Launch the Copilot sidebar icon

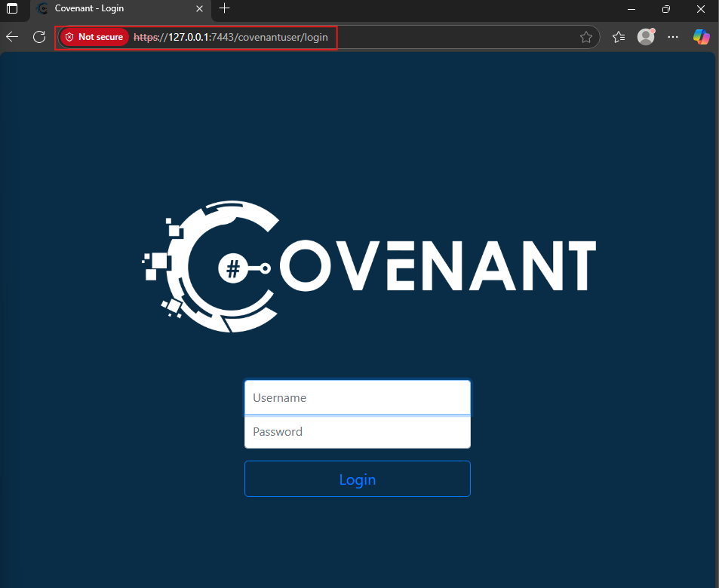point(701,37)
